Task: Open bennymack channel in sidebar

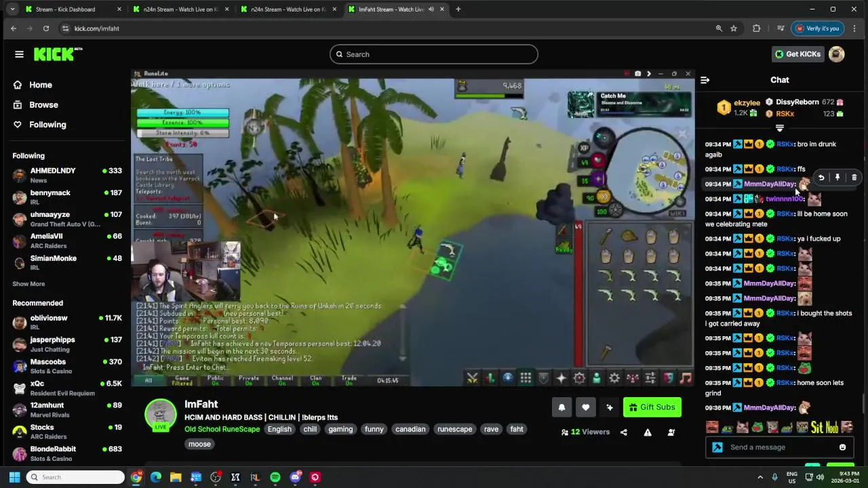Action: tap(66, 197)
